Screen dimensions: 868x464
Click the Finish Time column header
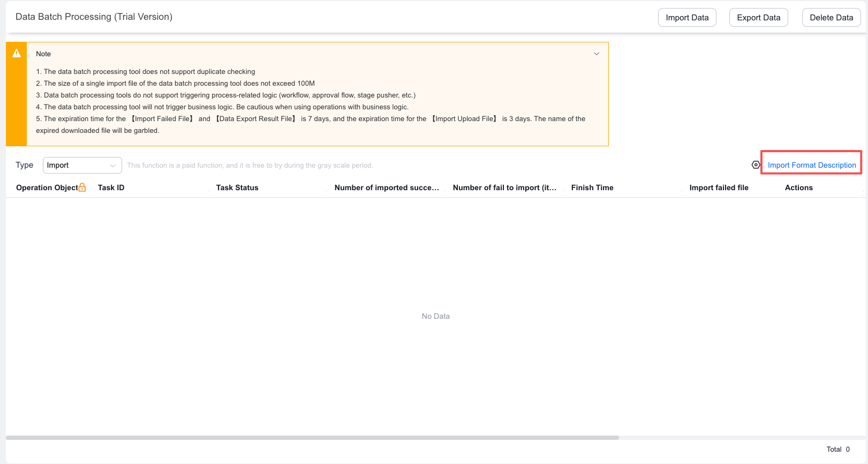(x=592, y=188)
